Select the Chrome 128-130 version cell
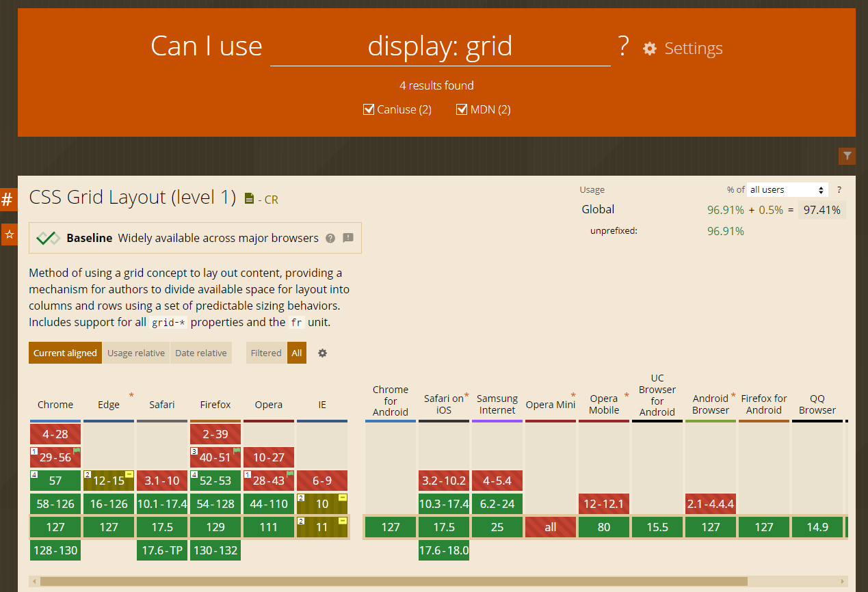 click(x=55, y=550)
